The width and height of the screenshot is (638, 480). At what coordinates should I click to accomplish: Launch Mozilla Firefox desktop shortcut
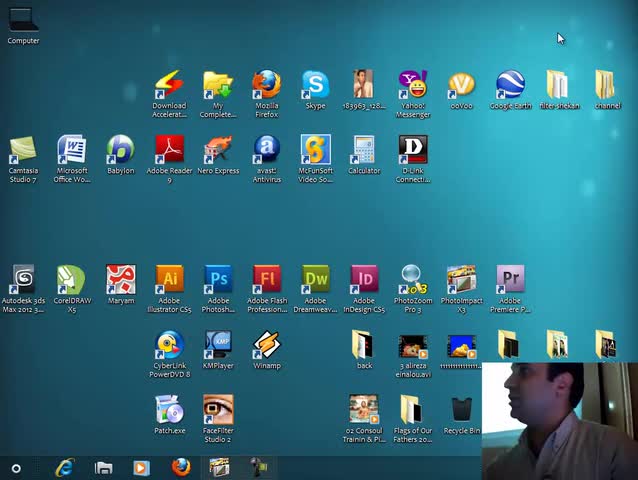click(267, 94)
